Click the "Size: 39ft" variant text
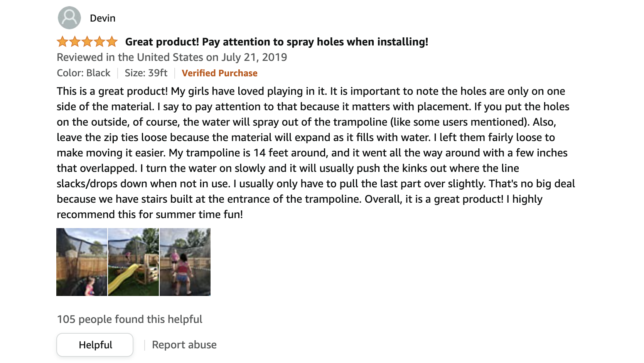Screen dimensions: 644x363 point(146,73)
